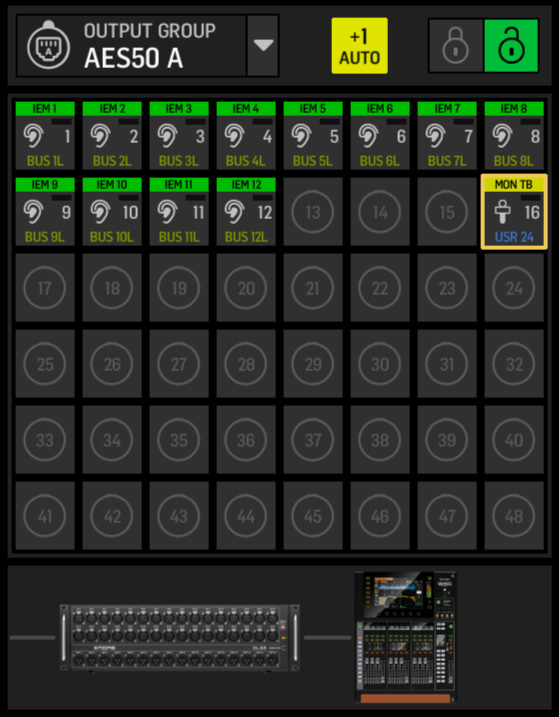The height and width of the screenshot is (717, 559).
Task: Select the IEM 10 ear icon in output 10
Action: click(100, 212)
